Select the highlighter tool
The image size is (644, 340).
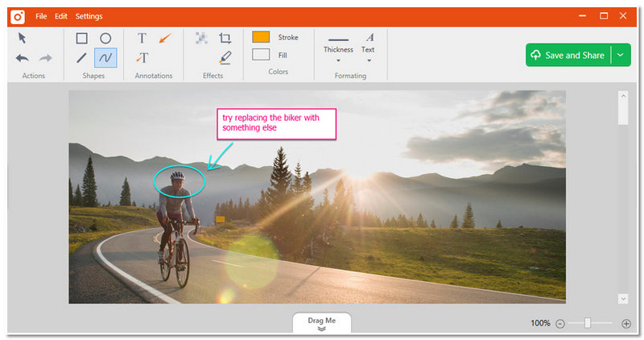(x=225, y=58)
